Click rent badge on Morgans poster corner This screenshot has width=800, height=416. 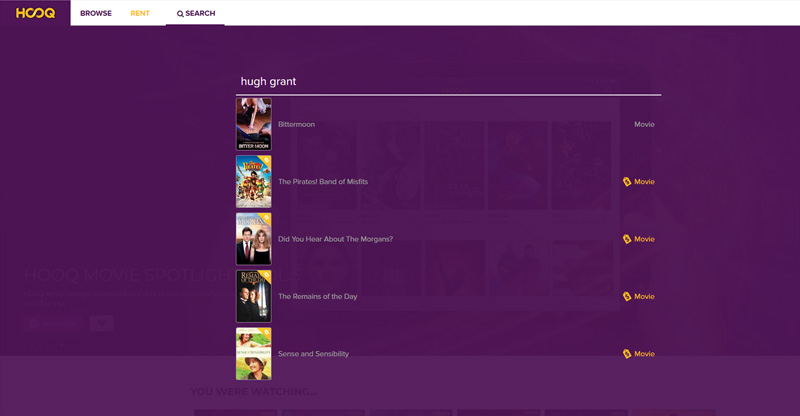(266, 218)
